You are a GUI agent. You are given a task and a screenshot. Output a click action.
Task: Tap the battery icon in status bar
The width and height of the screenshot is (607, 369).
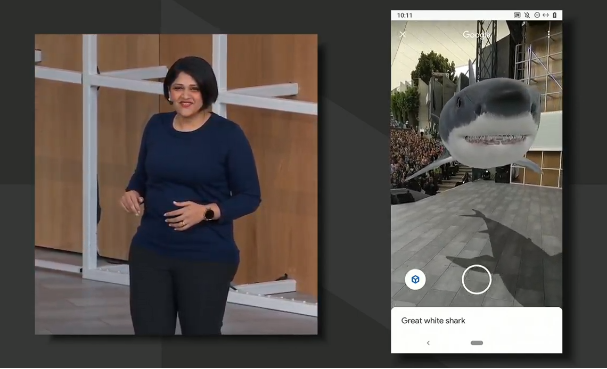click(554, 15)
